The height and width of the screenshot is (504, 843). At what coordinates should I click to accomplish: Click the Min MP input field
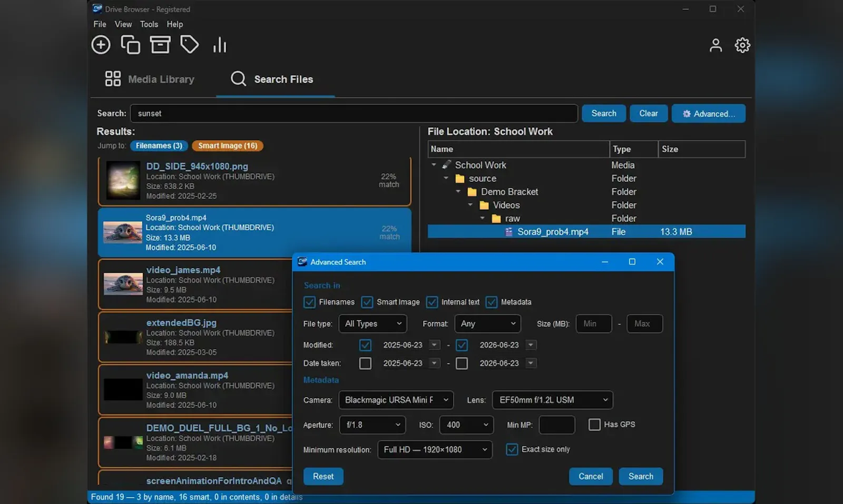coord(557,425)
